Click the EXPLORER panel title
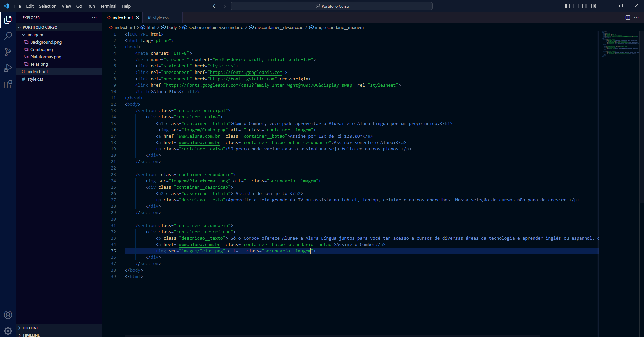The width and height of the screenshot is (644, 337). (31, 18)
